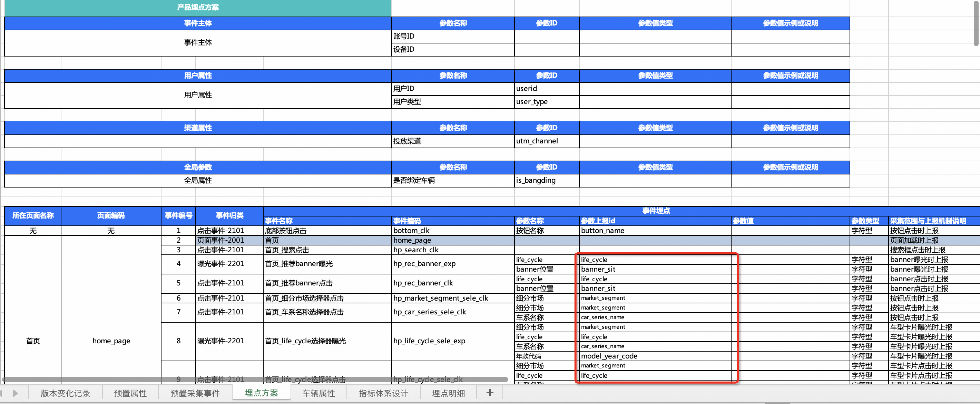Select the 所在页面名称 header cell

(33, 216)
